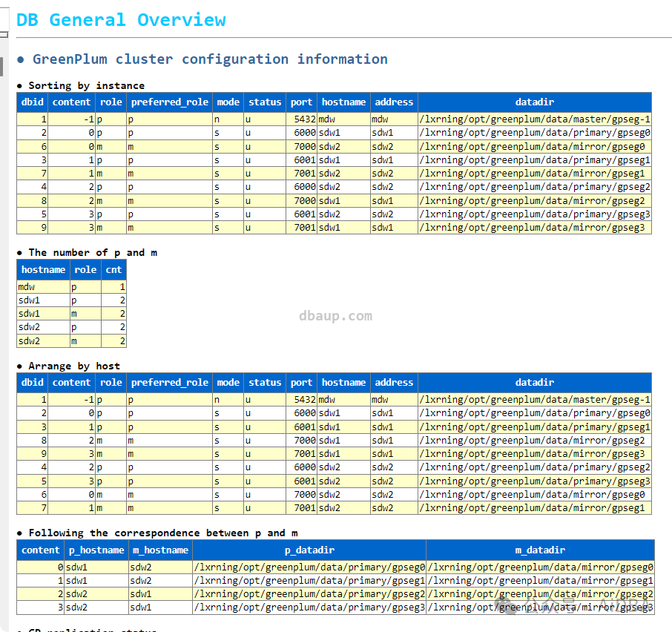The image size is (672, 632).
Task: Click primary/gpseg3 datadir in Arrange by host table
Action: (x=535, y=481)
